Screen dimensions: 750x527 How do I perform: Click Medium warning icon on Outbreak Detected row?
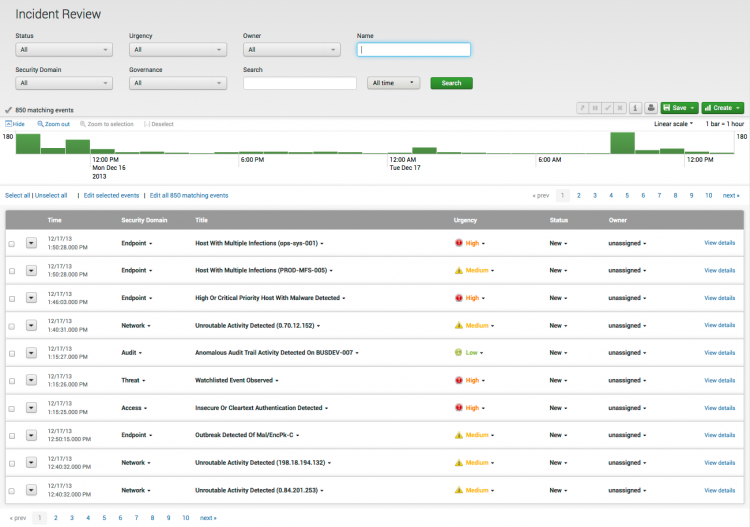click(459, 435)
